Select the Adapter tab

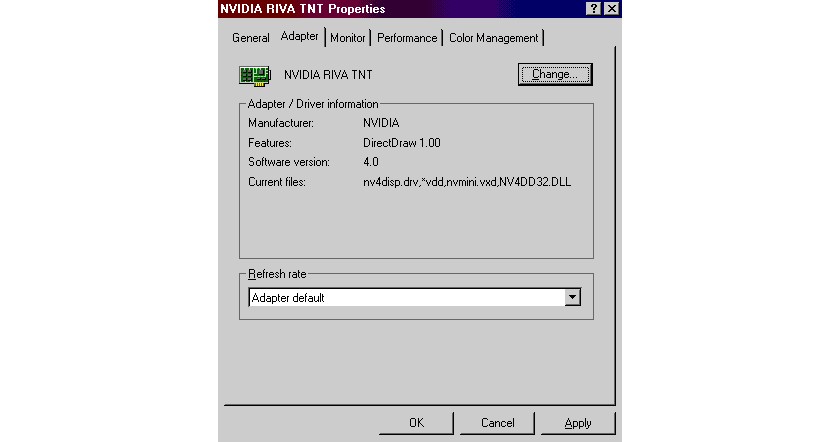tap(299, 36)
